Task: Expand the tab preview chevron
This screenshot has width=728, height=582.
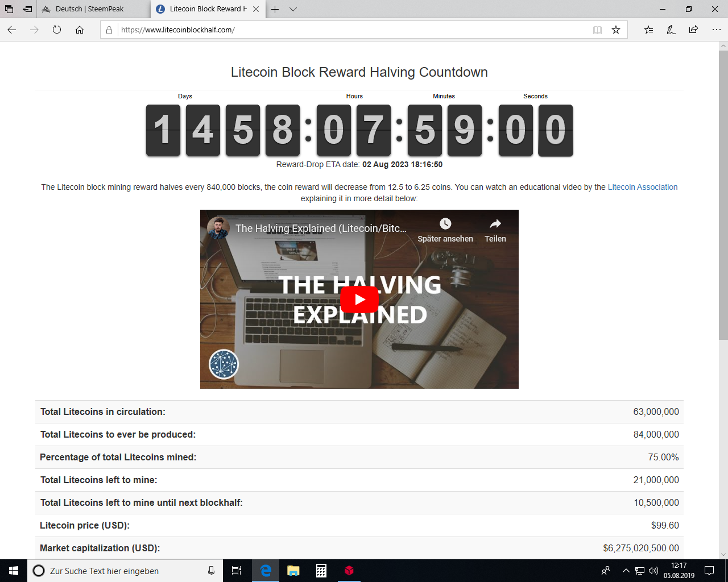Action: pyautogui.click(x=293, y=9)
